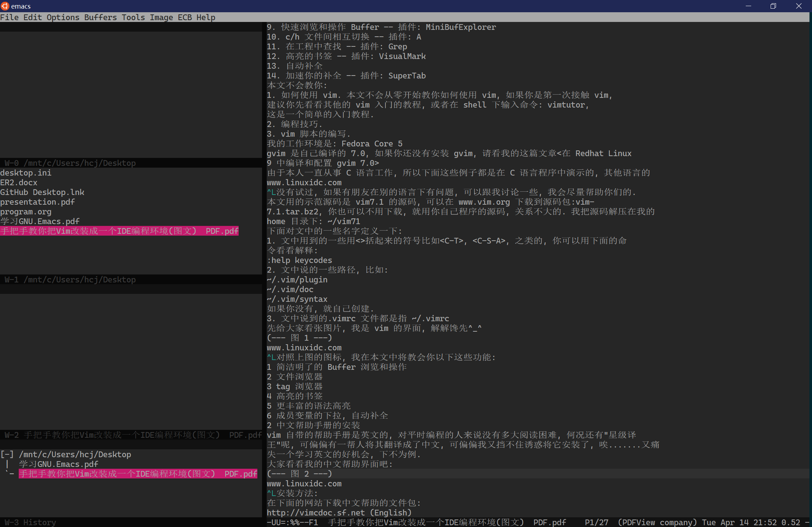This screenshot has width=812, height=527.
Task: Click the (--- 图 1 ---) line
Action: coord(299,338)
